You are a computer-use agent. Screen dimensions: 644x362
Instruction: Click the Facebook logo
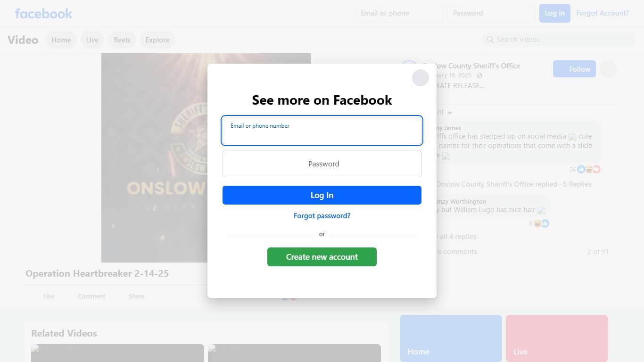(44, 13)
